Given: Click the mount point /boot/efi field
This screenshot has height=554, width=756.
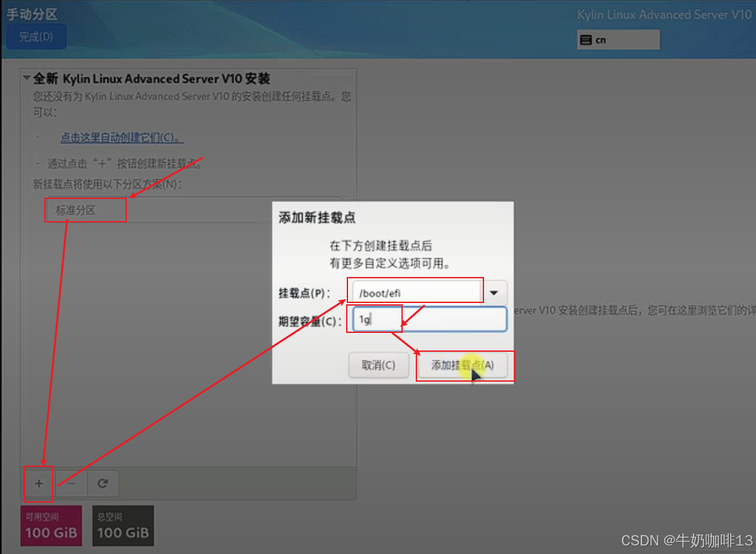Looking at the screenshot, I should 416,293.
